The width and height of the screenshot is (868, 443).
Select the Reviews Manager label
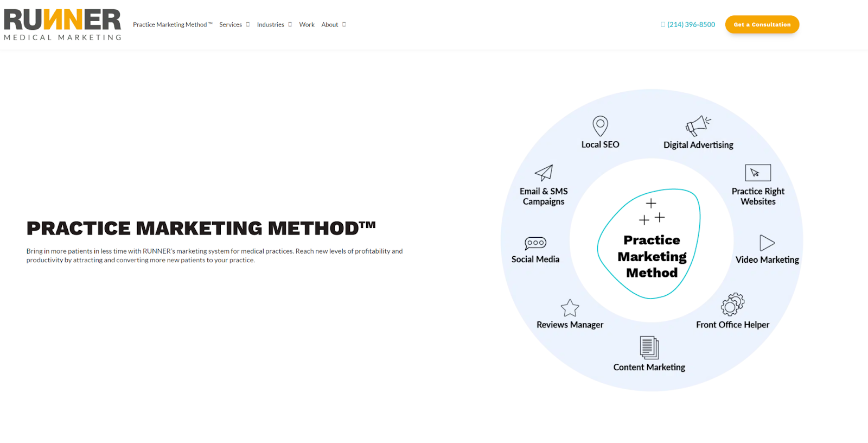click(570, 325)
